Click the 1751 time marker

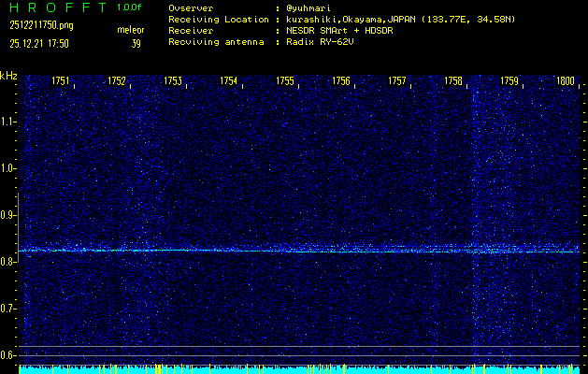coord(61,81)
